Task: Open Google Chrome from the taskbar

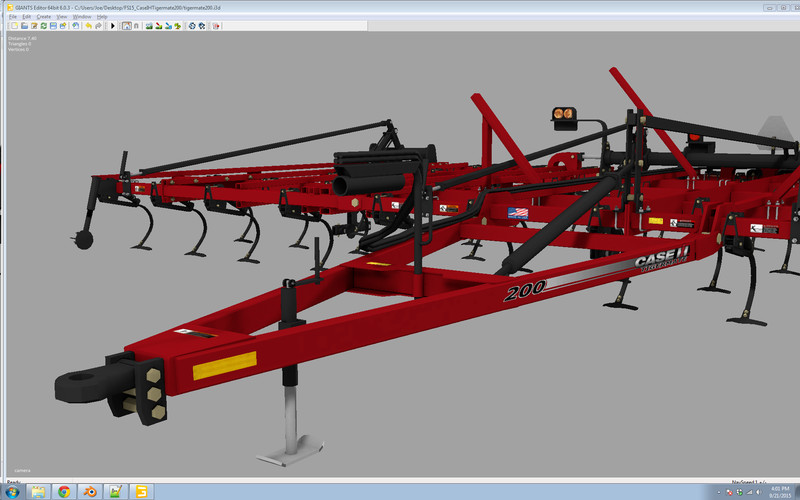Action: click(64, 491)
